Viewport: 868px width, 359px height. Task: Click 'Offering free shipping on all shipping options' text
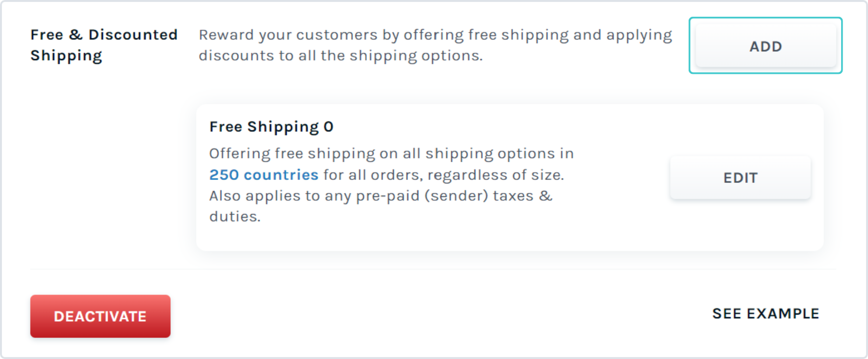391,154
